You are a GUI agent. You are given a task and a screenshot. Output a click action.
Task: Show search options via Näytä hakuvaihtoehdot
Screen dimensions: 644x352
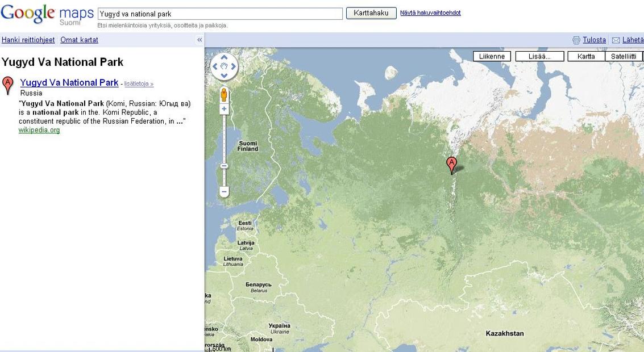pos(430,12)
